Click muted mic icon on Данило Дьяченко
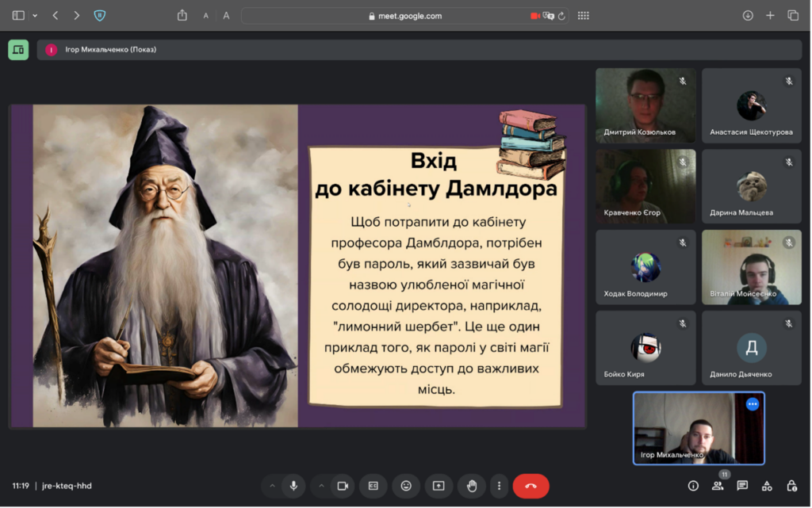Viewport: 812px width, 508px height. point(789,323)
